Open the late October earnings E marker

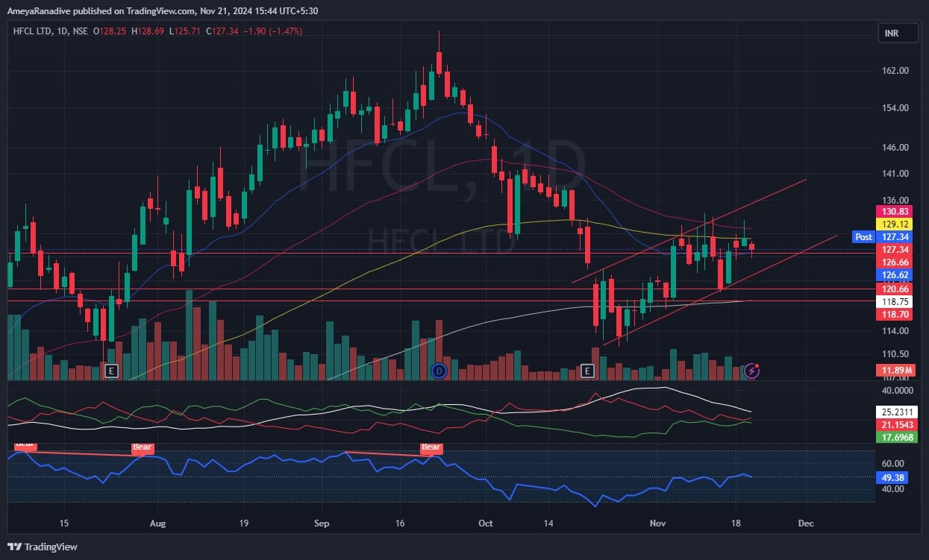[x=587, y=371]
